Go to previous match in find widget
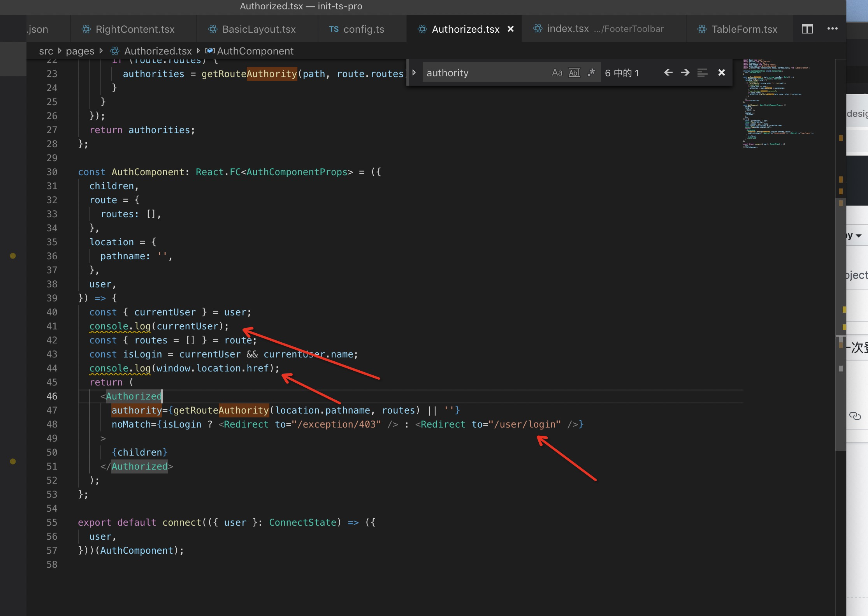Screen dimensions: 868x616 [x=668, y=72]
